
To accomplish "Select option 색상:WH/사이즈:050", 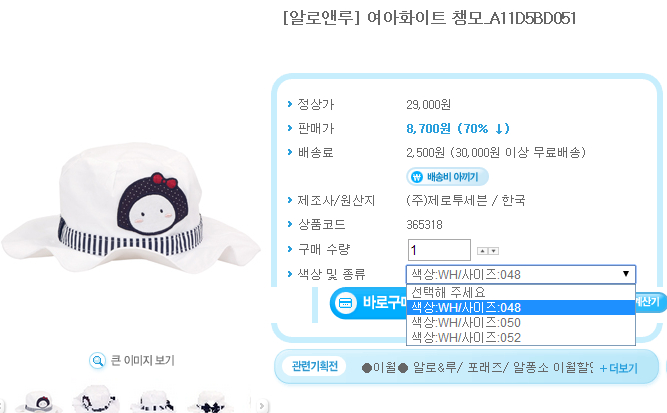I will pyautogui.click(x=521, y=323).
